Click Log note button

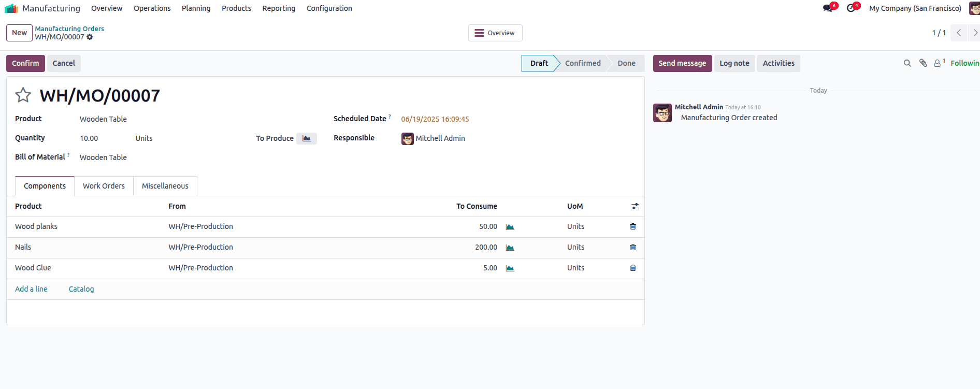(x=734, y=63)
